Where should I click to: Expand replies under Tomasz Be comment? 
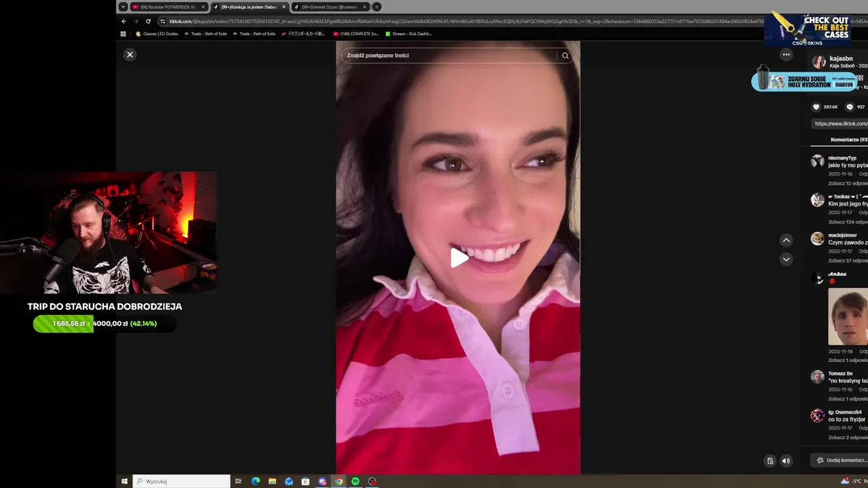tap(848, 399)
